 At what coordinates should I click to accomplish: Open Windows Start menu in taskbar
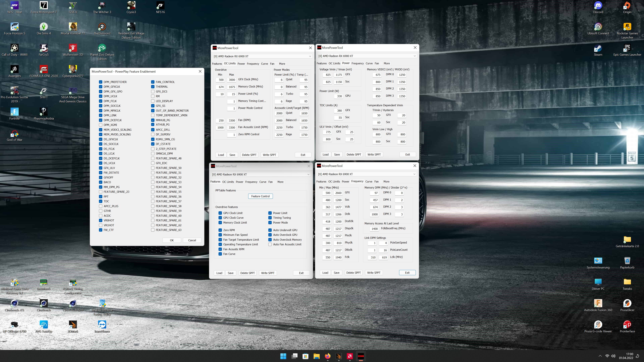pos(283,356)
